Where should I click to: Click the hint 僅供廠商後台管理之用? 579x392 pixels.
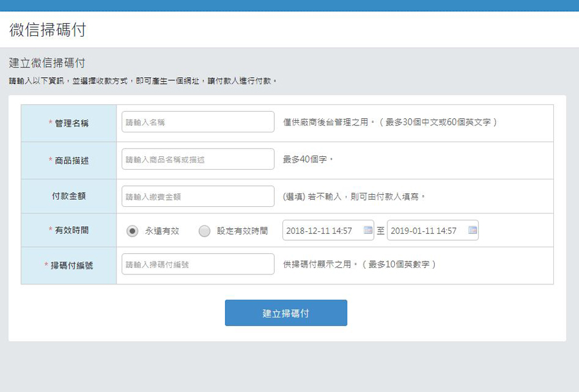pyautogui.click(x=329, y=122)
